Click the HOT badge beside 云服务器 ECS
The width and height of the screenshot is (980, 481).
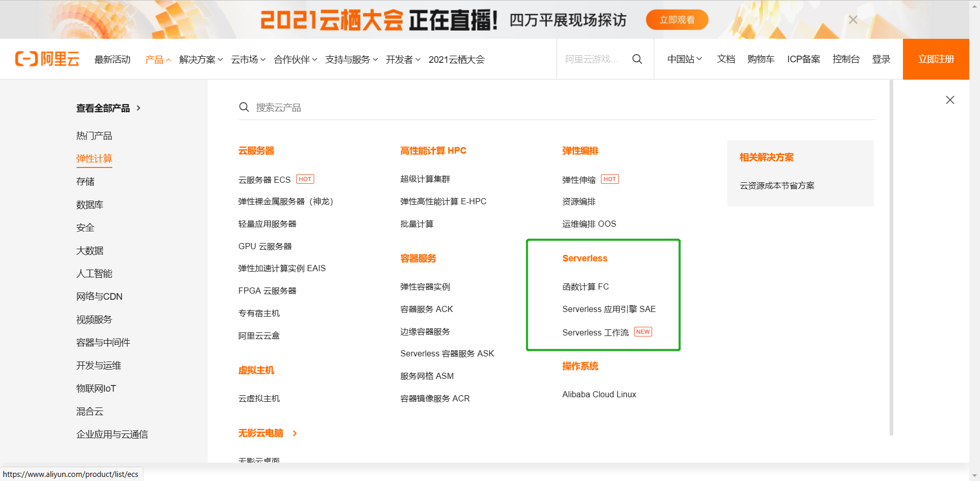305,179
